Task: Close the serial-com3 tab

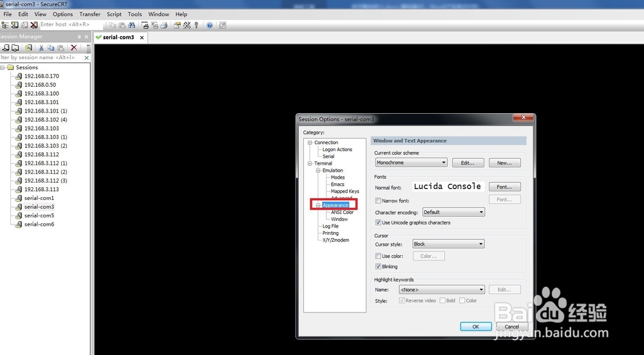Action: (x=142, y=37)
